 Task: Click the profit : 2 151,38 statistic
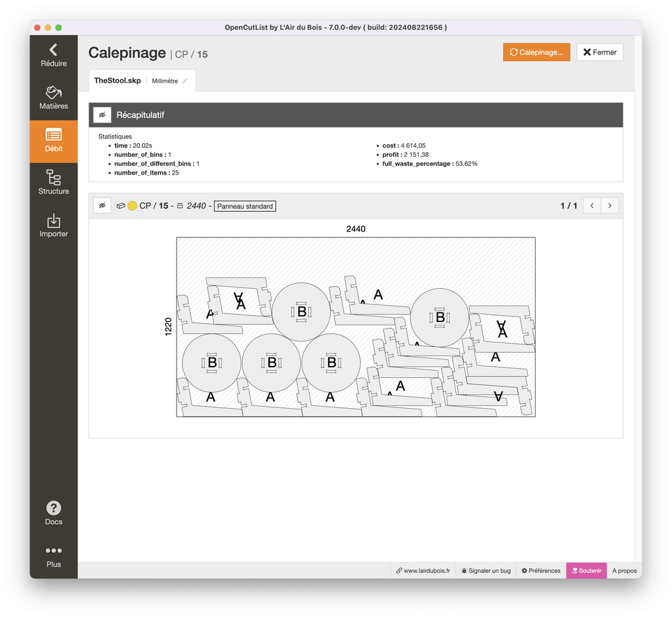[406, 155]
